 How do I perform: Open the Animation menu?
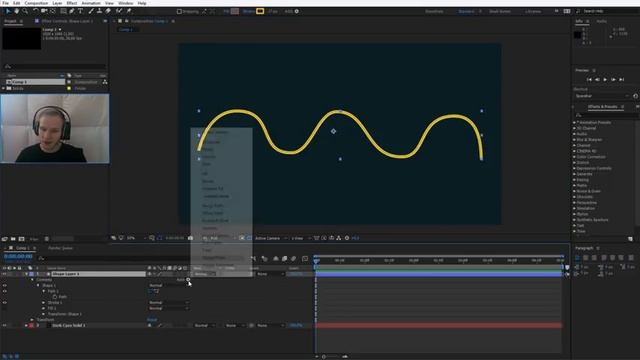(x=91, y=3)
